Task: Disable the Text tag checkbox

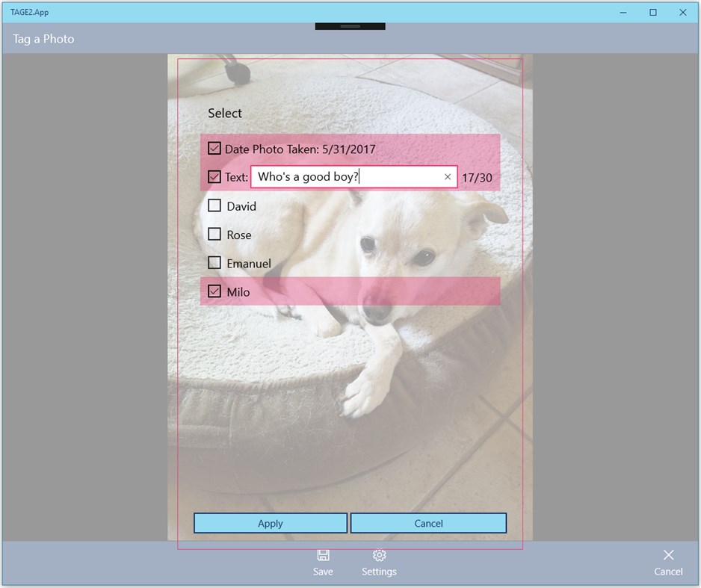Action: (213, 177)
